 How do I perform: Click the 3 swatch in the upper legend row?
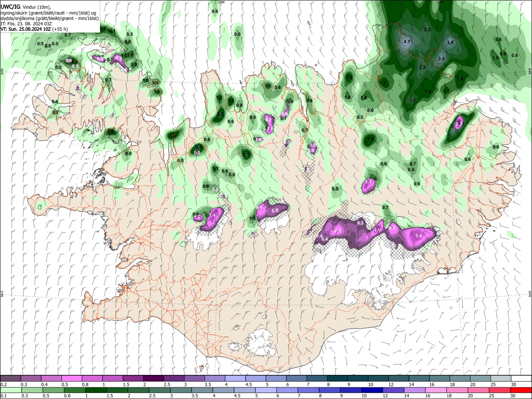tap(195, 379)
